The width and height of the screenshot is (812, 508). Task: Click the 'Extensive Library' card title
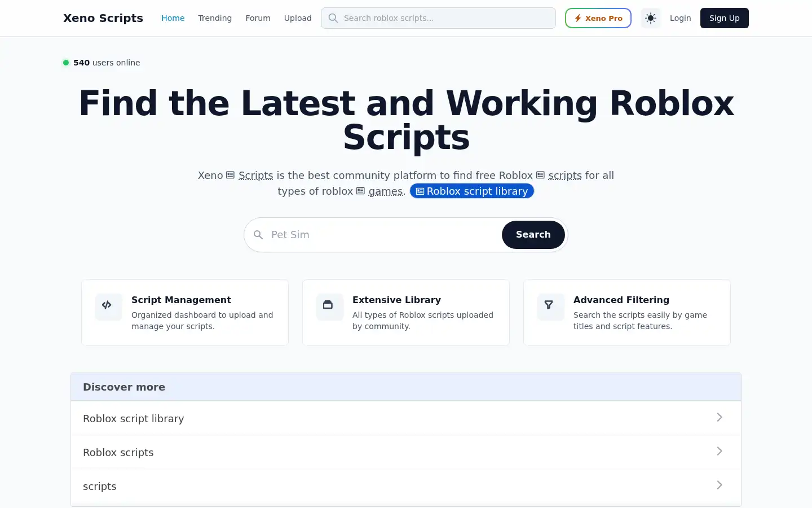(x=396, y=300)
